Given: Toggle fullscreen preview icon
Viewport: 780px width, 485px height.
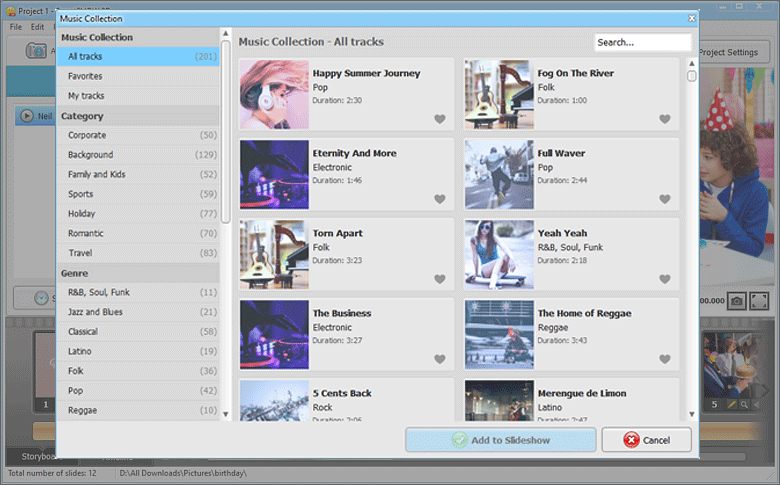Looking at the screenshot, I should (759, 301).
